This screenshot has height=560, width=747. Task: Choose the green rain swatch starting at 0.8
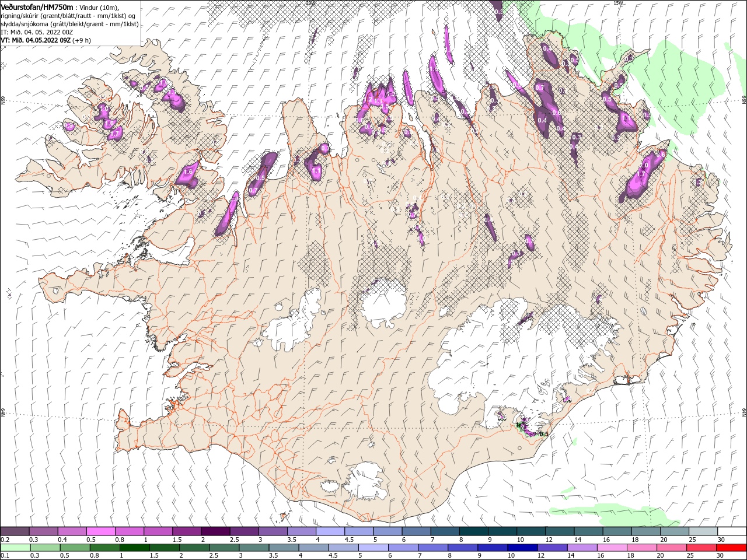click(104, 548)
